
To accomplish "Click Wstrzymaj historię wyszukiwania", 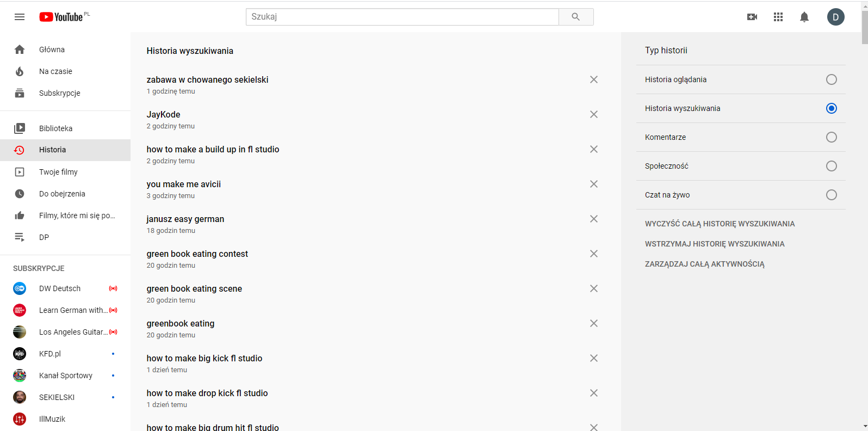I will (715, 244).
